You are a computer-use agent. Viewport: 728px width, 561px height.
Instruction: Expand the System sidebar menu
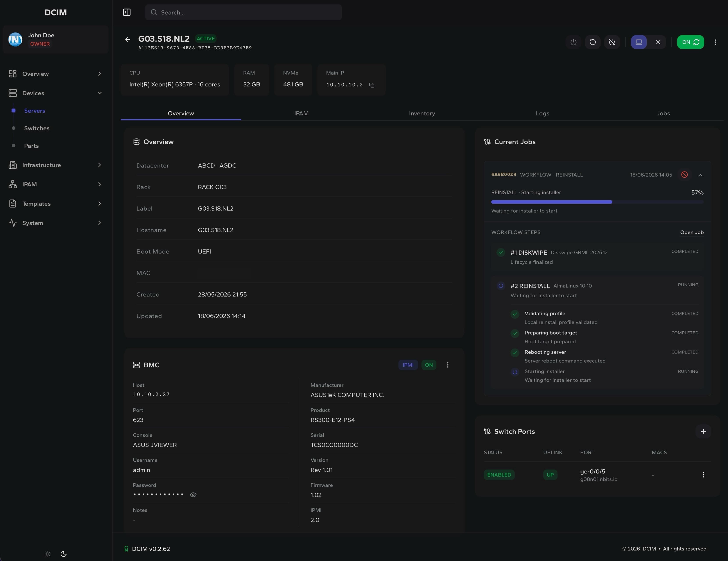[x=56, y=223]
